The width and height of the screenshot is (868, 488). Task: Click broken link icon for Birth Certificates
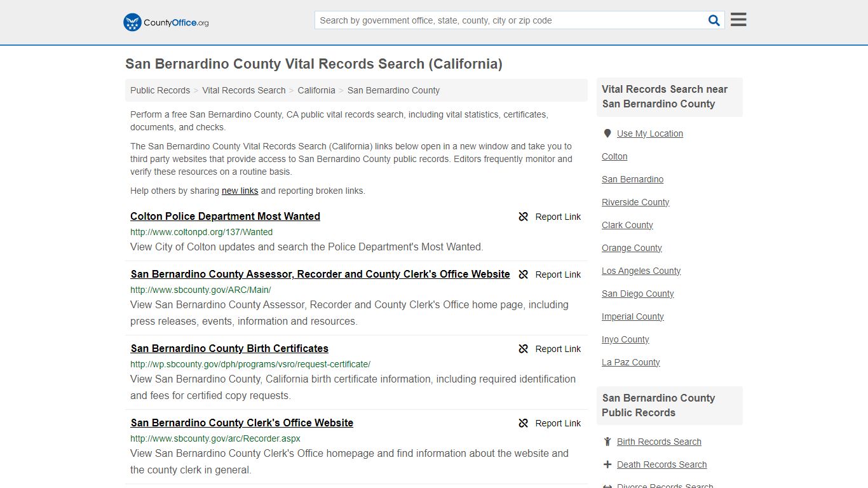click(524, 349)
